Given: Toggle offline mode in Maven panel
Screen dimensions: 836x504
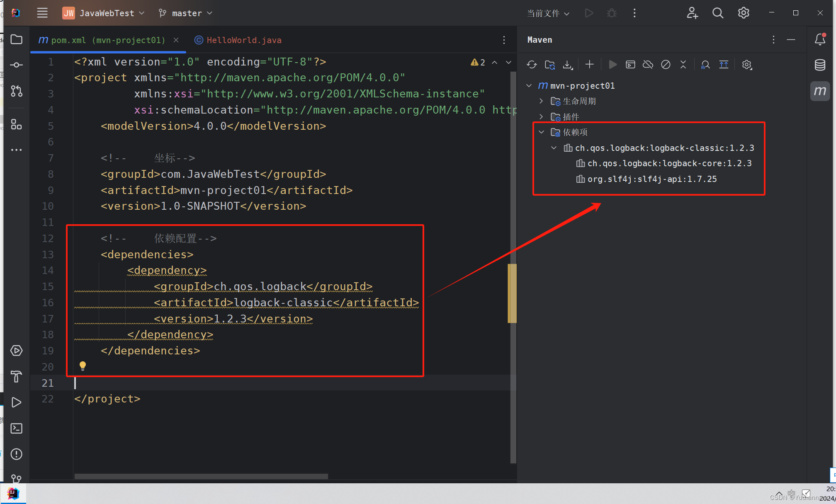Looking at the screenshot, I should (x=648, y=65).
